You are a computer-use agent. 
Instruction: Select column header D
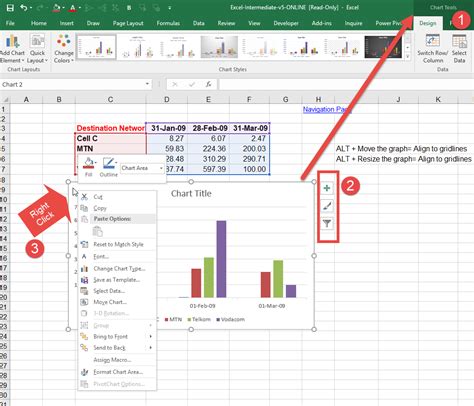point(167,99)
